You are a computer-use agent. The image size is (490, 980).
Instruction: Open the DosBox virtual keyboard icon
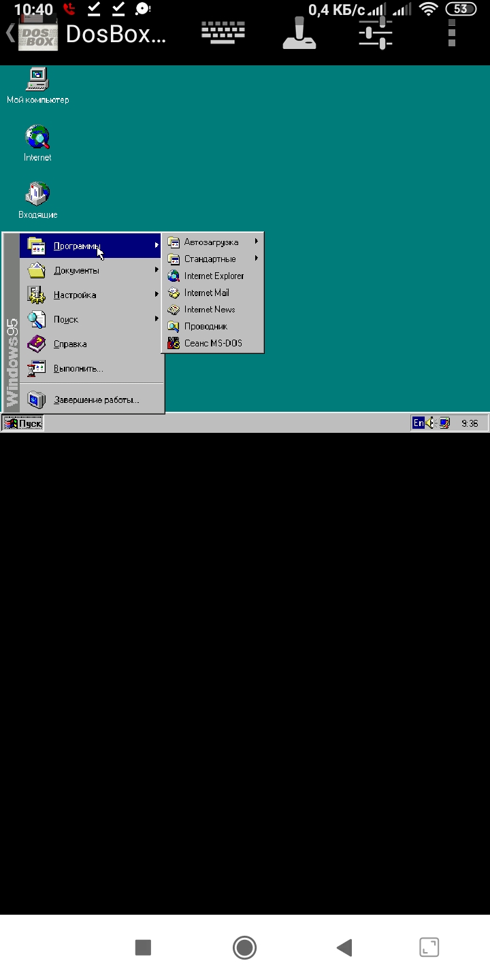(223, 33)
